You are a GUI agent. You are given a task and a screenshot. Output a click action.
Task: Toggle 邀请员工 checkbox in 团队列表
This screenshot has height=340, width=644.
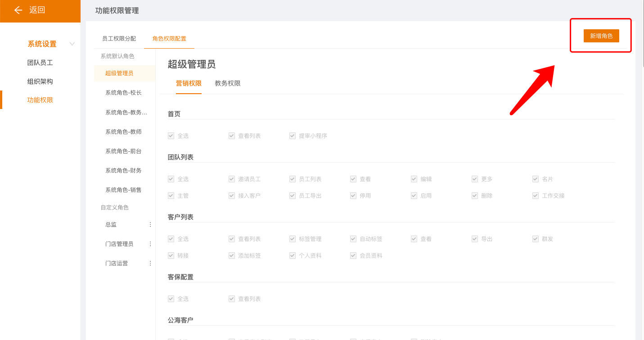click(232, 179)
